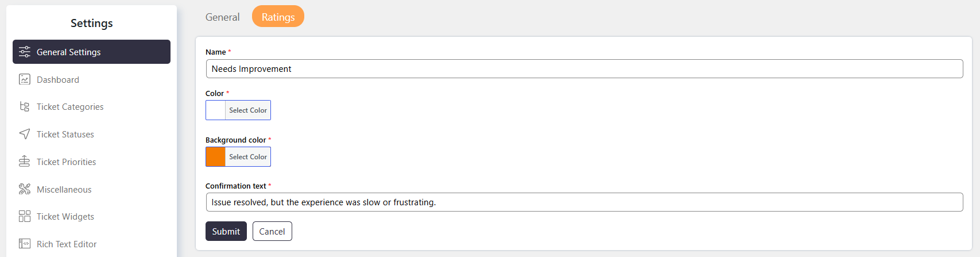
Task: Click the Ticket Categories tree icon
Action: (x=25, y=106)
